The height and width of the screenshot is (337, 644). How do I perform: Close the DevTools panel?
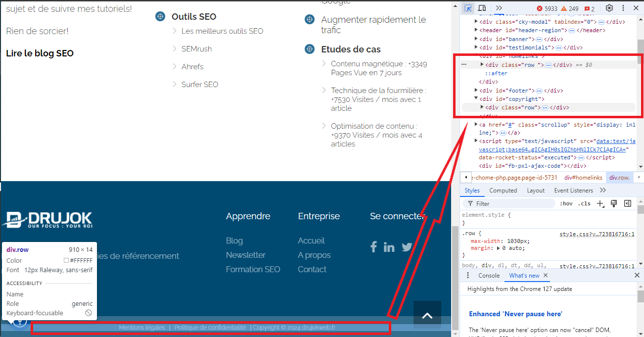point(636,8)
